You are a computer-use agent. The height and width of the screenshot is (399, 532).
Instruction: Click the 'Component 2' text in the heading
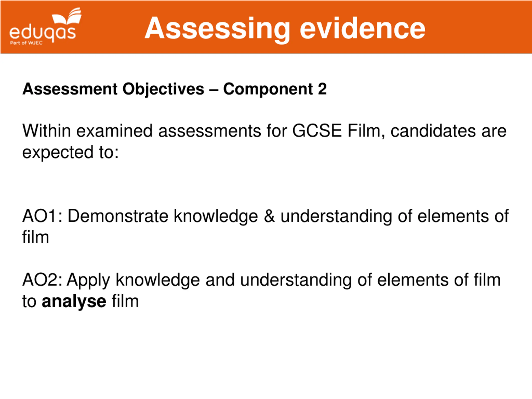[275, 89]
